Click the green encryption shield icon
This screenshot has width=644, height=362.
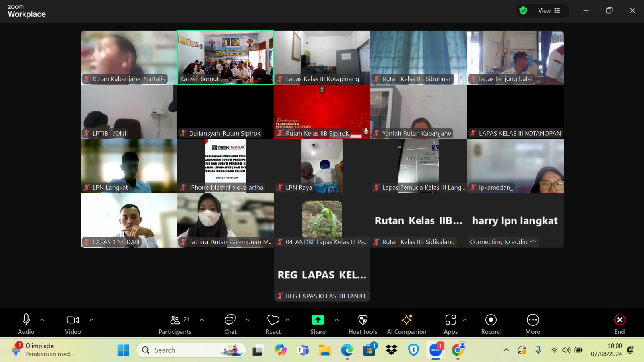pyautogui.click(x=523, y=10)
